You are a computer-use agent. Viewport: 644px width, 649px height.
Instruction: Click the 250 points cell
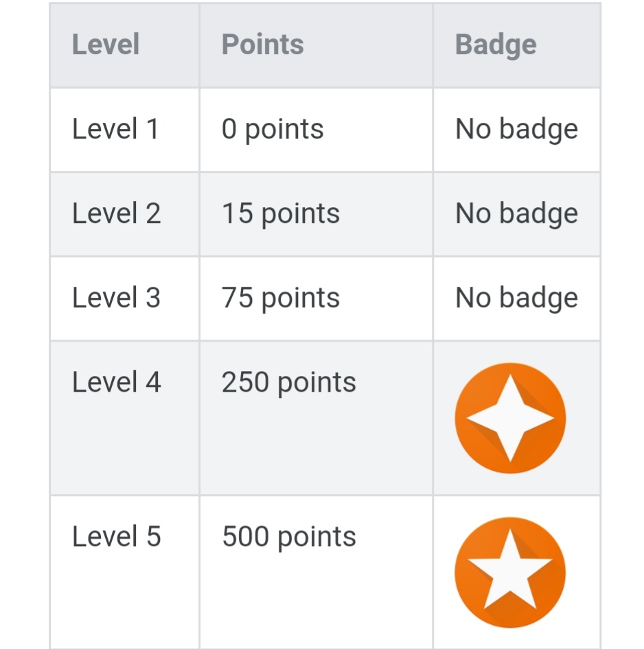click(316, 418)
